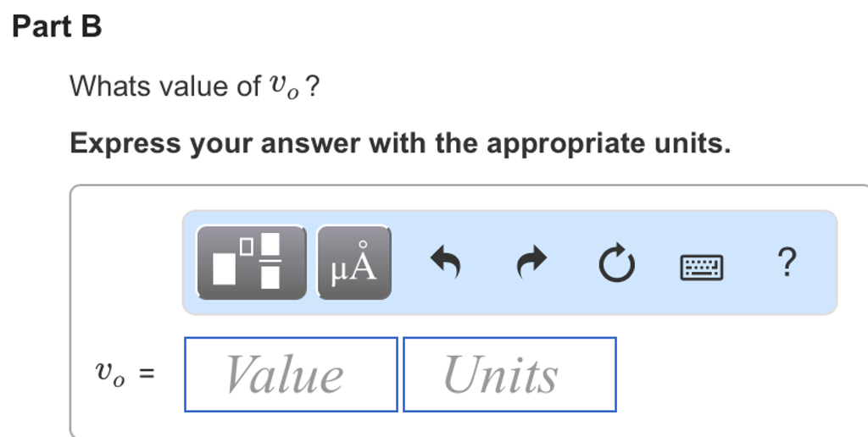Viewport: 868px width, 437px height.
Task: Insert a fraction template into the answer
Action: [251, 263]
